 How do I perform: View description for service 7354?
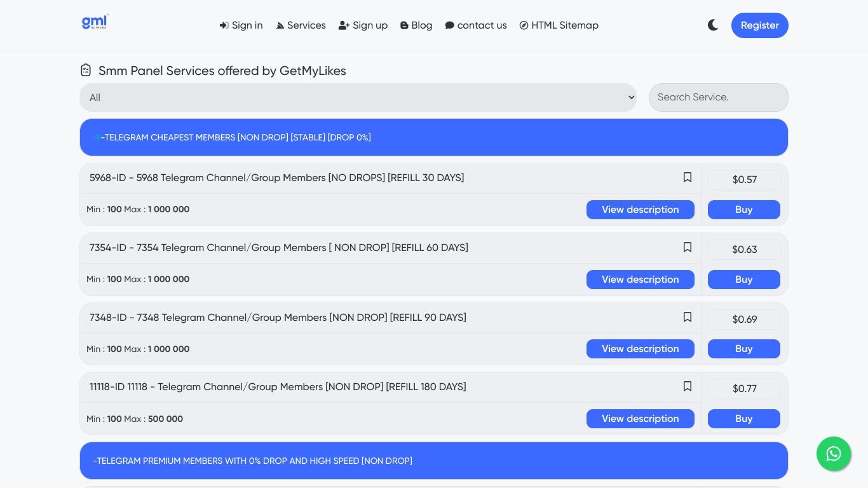640,280
